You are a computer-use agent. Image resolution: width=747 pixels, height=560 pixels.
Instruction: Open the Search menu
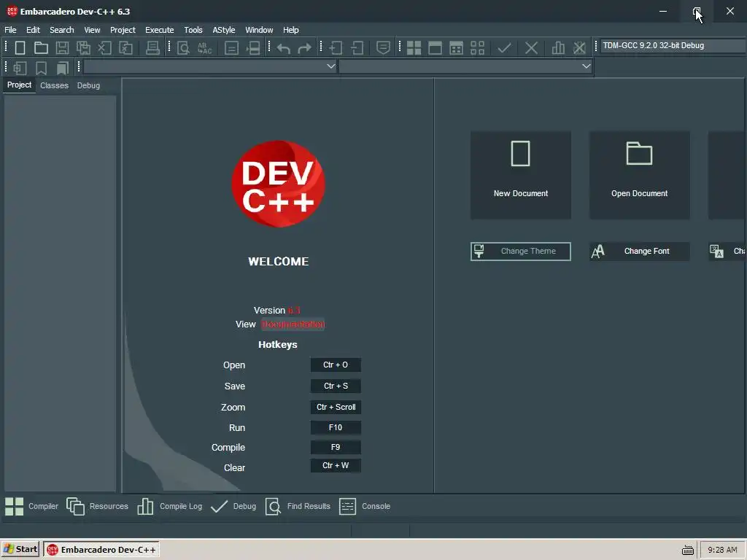tap(62, 29)
